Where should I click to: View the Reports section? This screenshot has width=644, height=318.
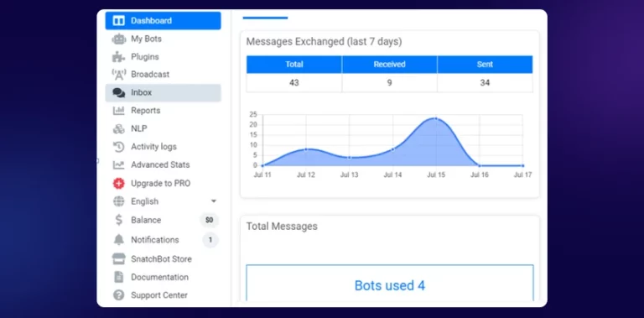pyautogui.click(x=146, y=111)
